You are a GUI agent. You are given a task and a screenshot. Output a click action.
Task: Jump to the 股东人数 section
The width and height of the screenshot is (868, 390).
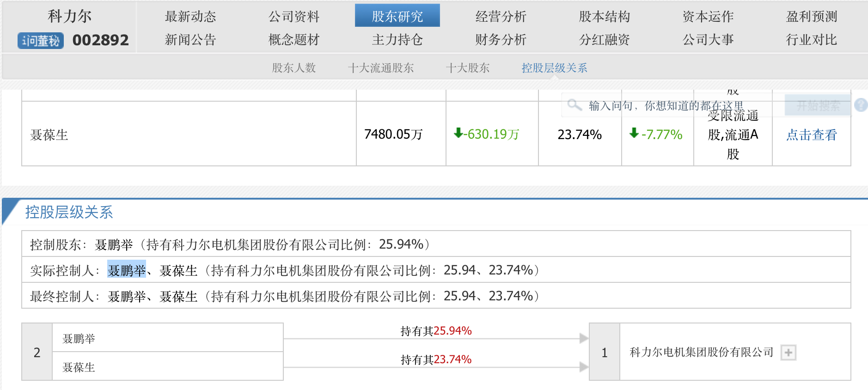point(293,68)
